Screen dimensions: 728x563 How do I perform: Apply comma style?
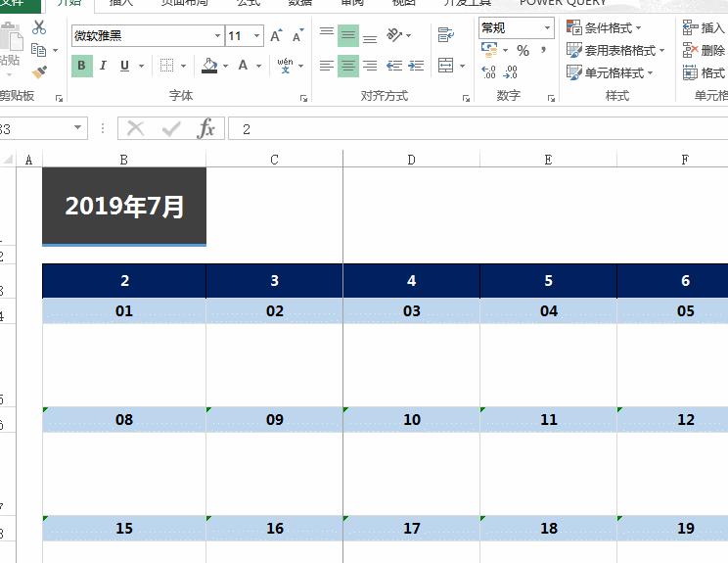click(543, 49)
